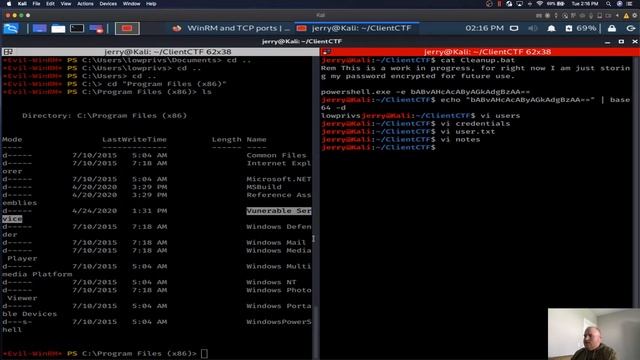
Task: Open the display settings icon beside the clock
Action: click(x=514, y=28)
